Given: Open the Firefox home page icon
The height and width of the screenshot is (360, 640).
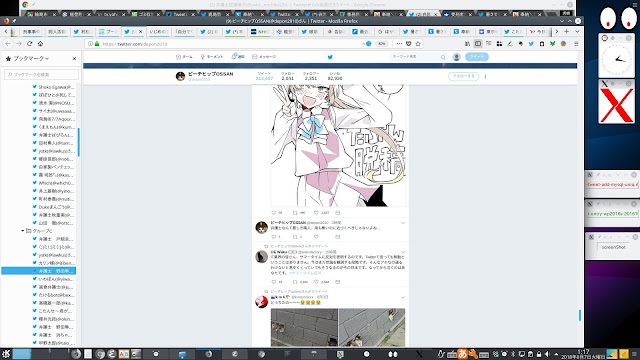Looking at the screenshot, I should pyautogui.click(x=40, y=44).
